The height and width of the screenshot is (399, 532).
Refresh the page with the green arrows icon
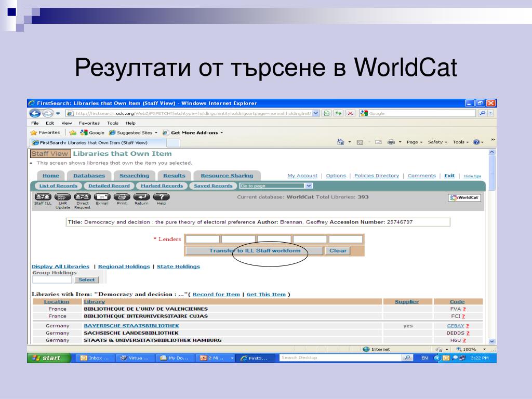pyautogui.click(x=339, y=113)
